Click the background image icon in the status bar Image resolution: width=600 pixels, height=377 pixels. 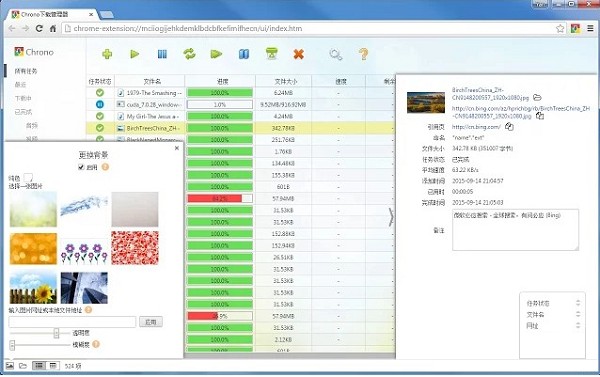10,366
